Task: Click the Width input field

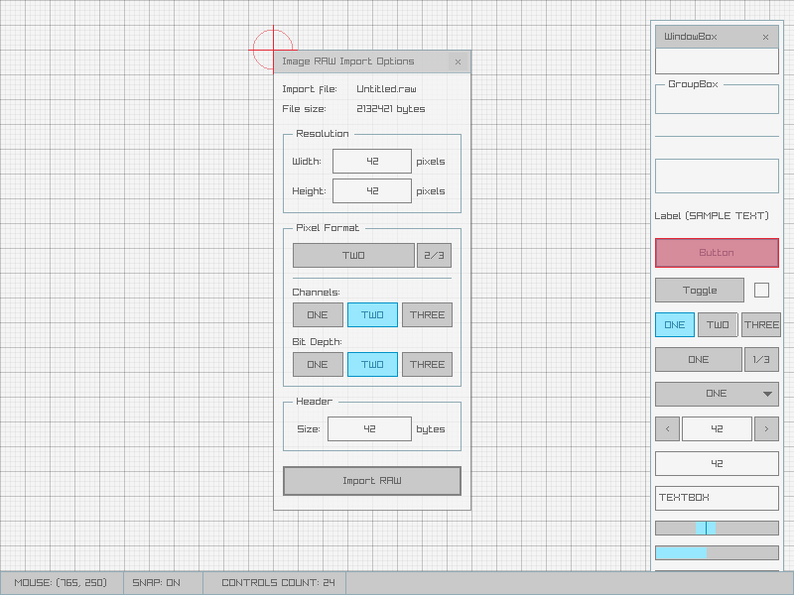Action: tap(372, 162)
